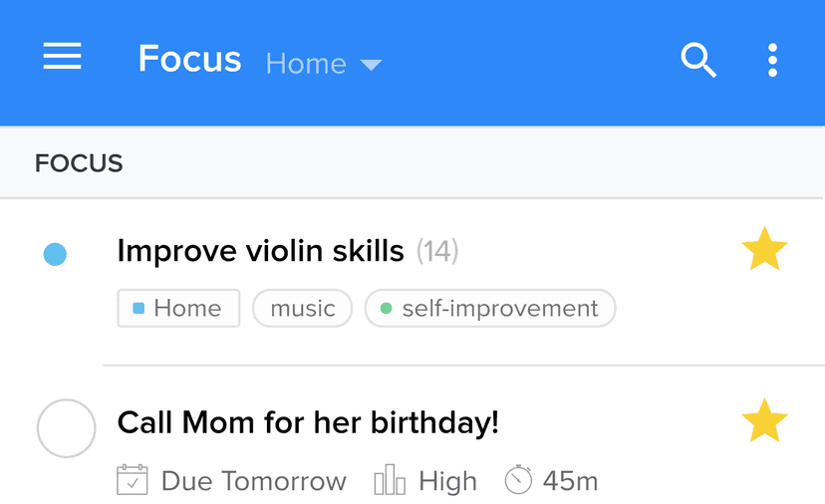The height and width of the screenshot is (504, 825).
Task: Open the Improve violin skills task
Action: tap(260, 251)
